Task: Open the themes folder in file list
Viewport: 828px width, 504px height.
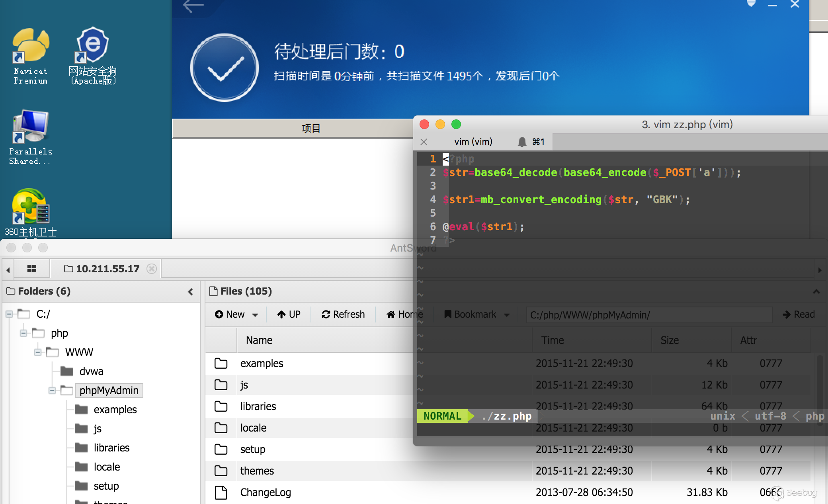Action: (x=257, y=471)
